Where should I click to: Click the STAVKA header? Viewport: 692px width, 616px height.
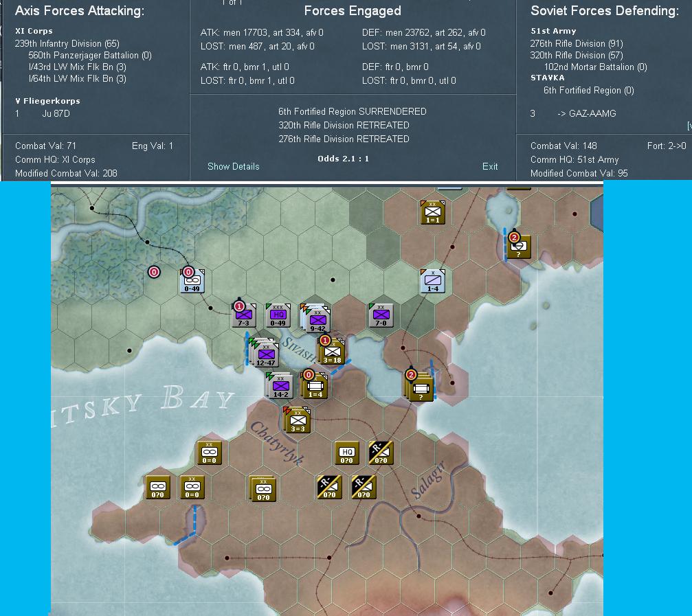tap(548, 78)
